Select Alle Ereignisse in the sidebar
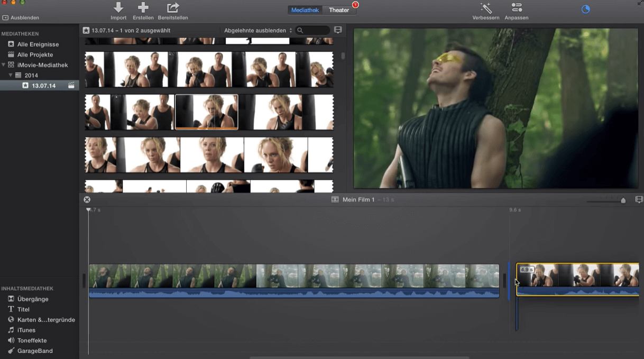644x359 pixels. pos(38,44)
